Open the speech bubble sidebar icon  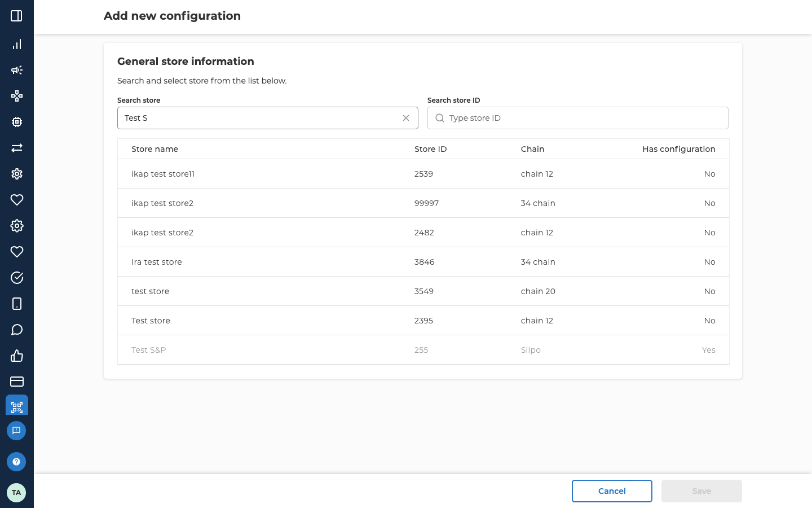16,330
